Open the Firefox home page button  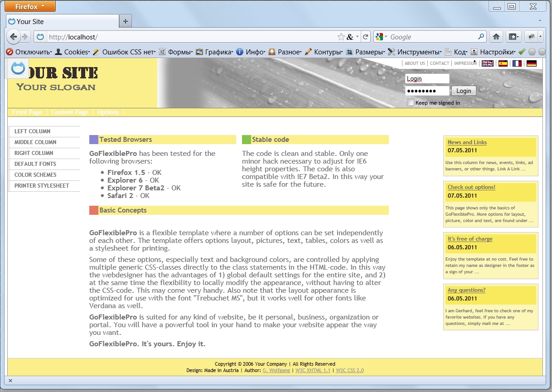[496, 37]
